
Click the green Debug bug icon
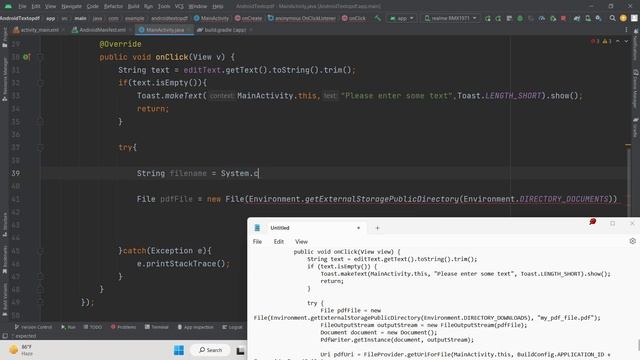click(x=520, y=18)
